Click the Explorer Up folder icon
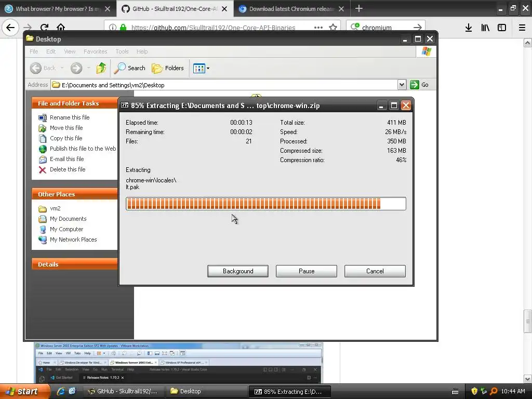The image size is (532, 399). point(101,68)
